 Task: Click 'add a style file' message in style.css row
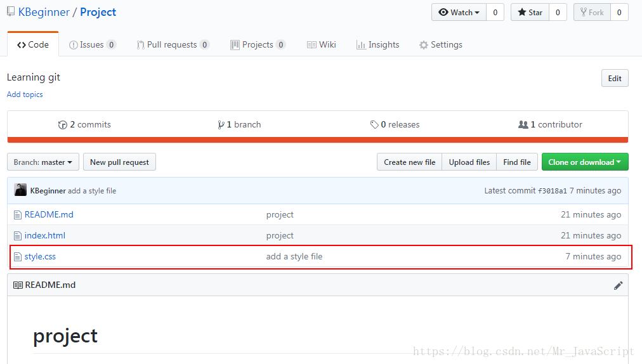pyautogui.click(x=294, y=256)
